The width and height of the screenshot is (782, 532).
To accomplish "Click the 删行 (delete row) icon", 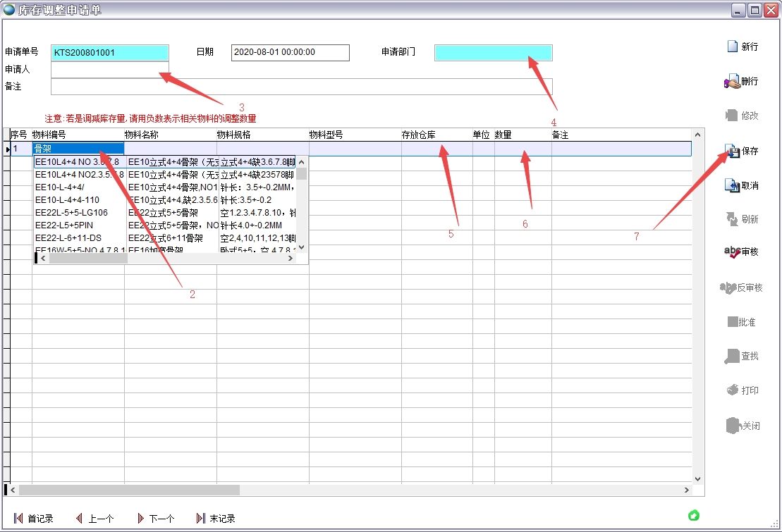I will 733,82.
